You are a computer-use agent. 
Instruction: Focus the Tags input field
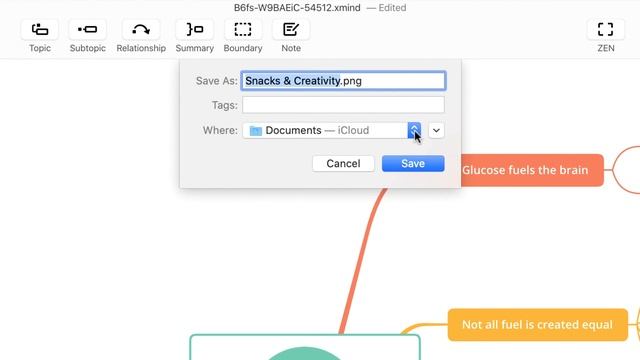click(343, 105)
